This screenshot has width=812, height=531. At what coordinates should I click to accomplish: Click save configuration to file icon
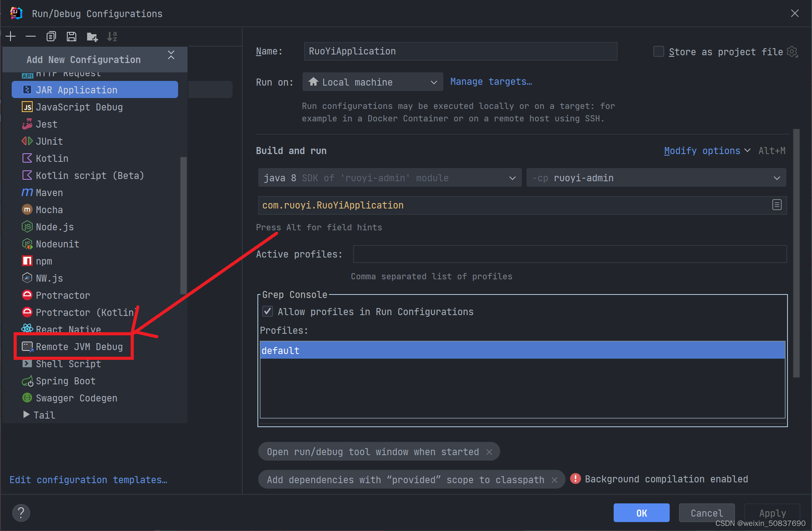tap(71, 36)
